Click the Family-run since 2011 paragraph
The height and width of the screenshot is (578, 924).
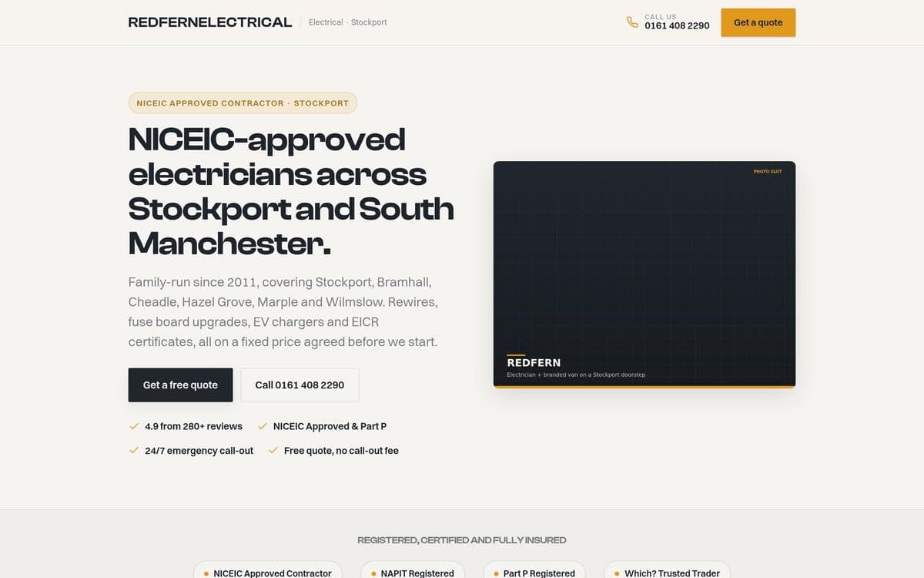283,311
